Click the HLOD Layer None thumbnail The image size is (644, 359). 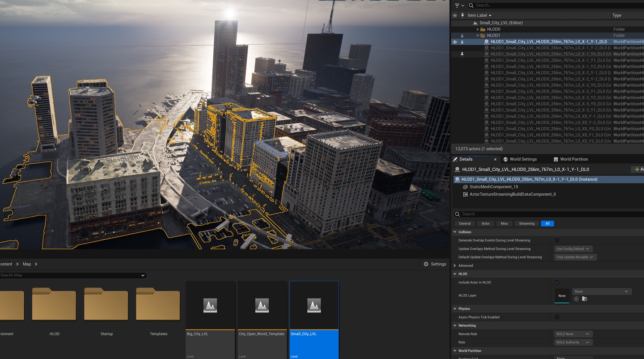[562, 296]
